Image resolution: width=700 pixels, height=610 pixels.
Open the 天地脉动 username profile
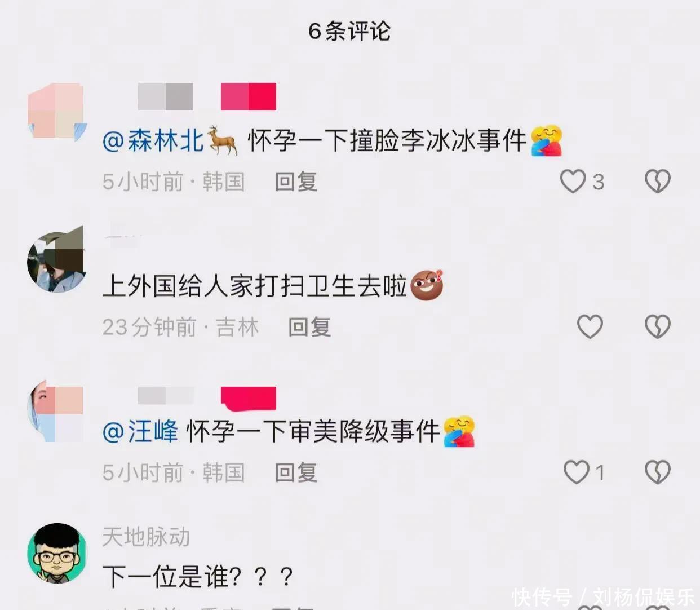(146, 537)
